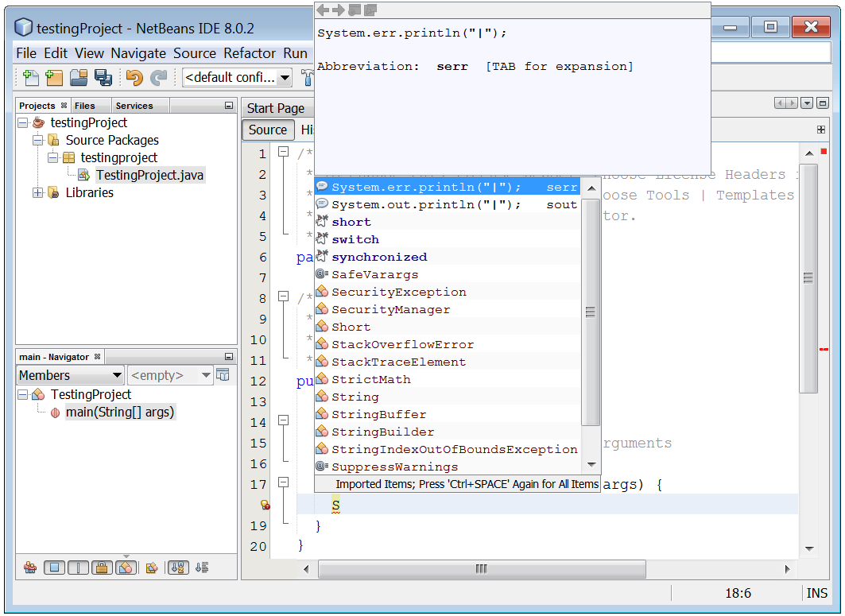
Task: Toggle Show Fields filter button
Action: coord(54,568)
